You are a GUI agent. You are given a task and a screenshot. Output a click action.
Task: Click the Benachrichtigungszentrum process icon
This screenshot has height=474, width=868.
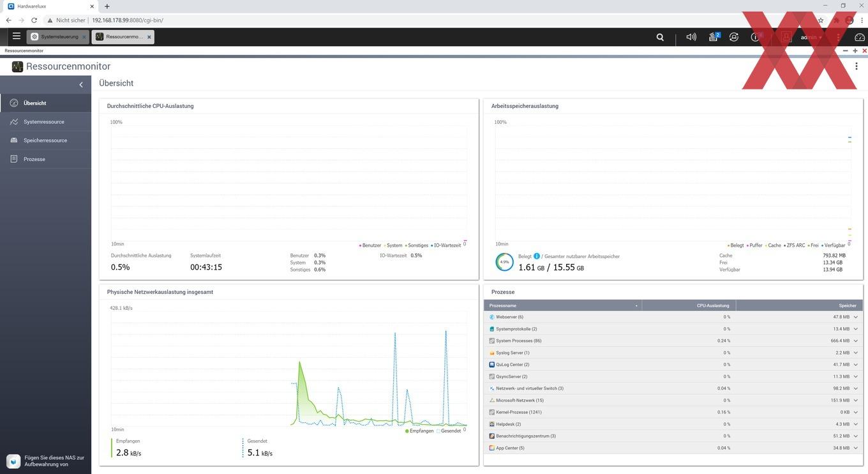[x=491, y=436]
